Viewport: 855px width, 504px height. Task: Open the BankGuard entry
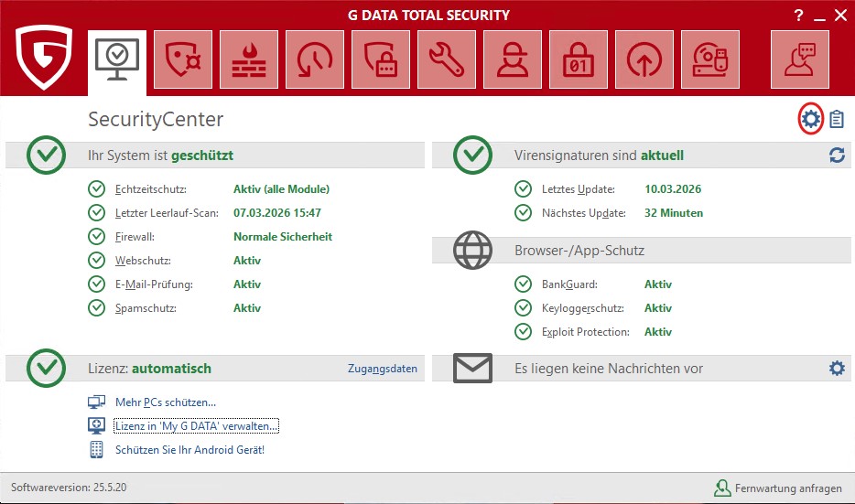(x=569, y=284)
